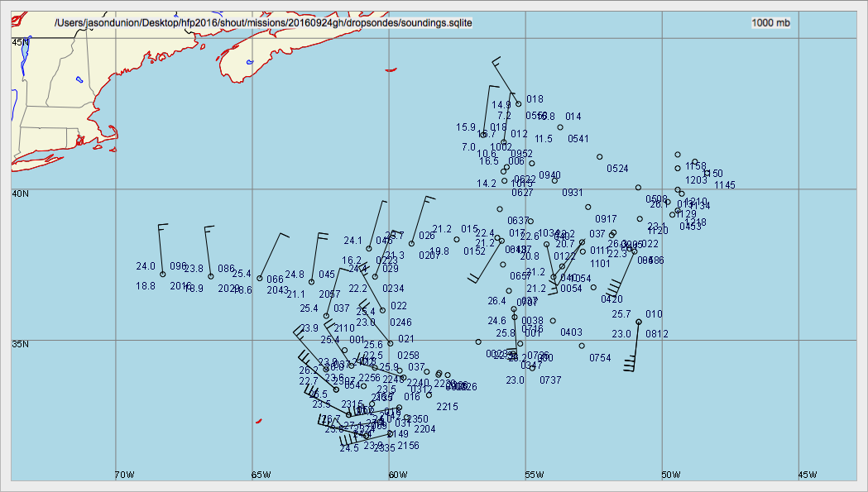Screen dimensions: 868x492
Task: Click the 1203 time label
Action: click(696, 180)
